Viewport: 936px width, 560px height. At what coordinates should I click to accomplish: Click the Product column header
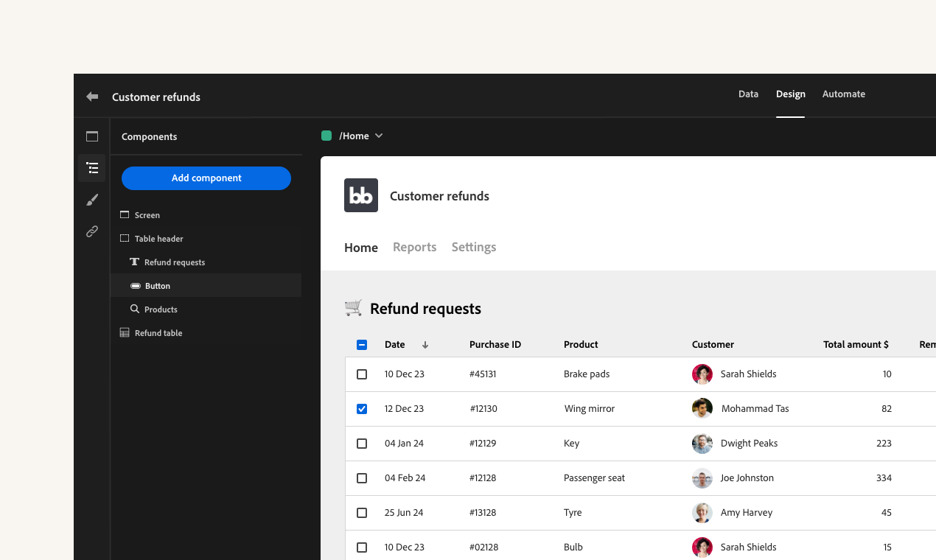(581, 345)
